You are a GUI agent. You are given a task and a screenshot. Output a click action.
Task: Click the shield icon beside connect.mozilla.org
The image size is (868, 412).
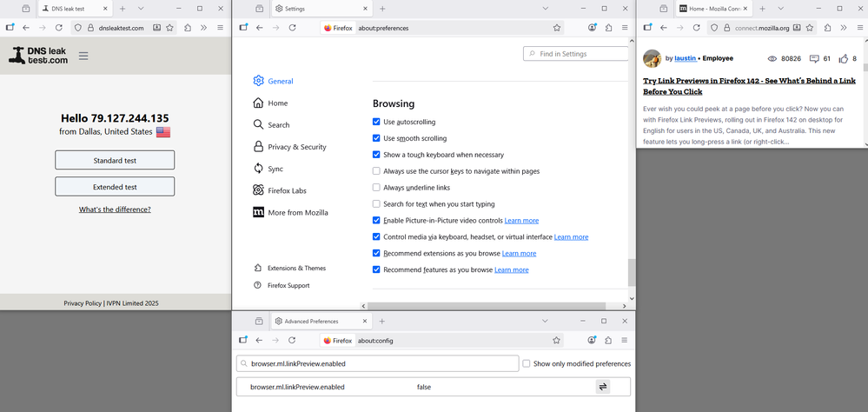point(703,28)
